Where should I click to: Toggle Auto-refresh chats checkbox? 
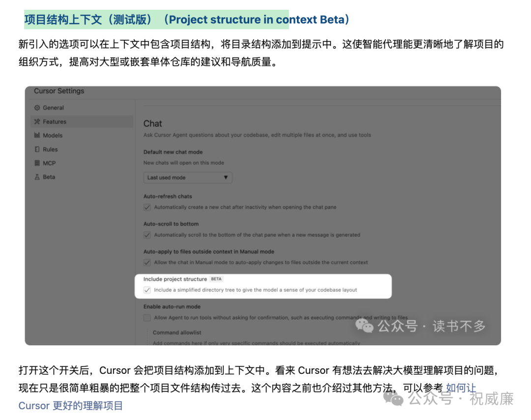147,207
